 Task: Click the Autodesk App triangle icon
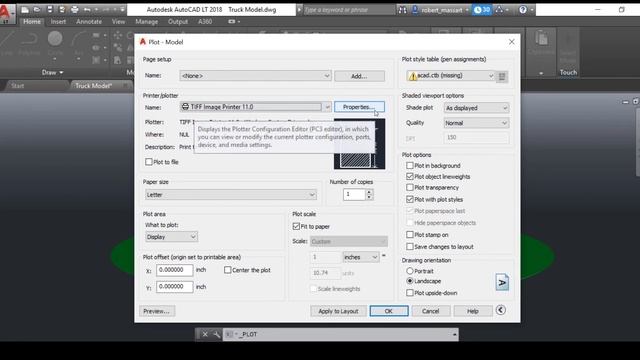tap(499, 10)
